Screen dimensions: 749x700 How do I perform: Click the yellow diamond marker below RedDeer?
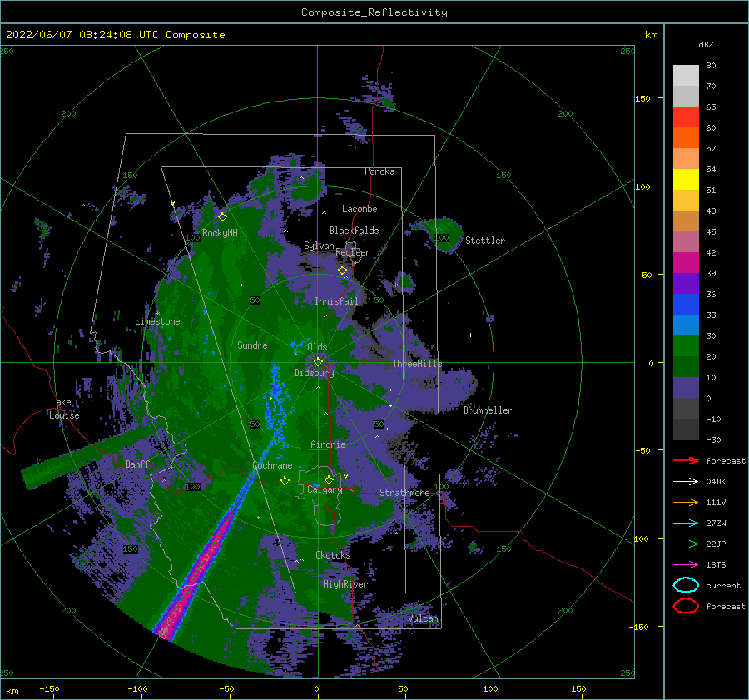(342, 271)
